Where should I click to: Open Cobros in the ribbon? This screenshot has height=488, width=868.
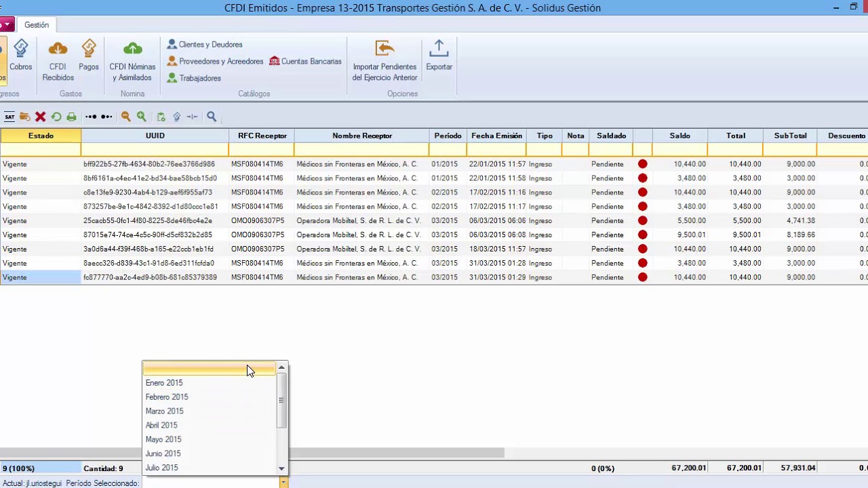[x=20, y=56]
